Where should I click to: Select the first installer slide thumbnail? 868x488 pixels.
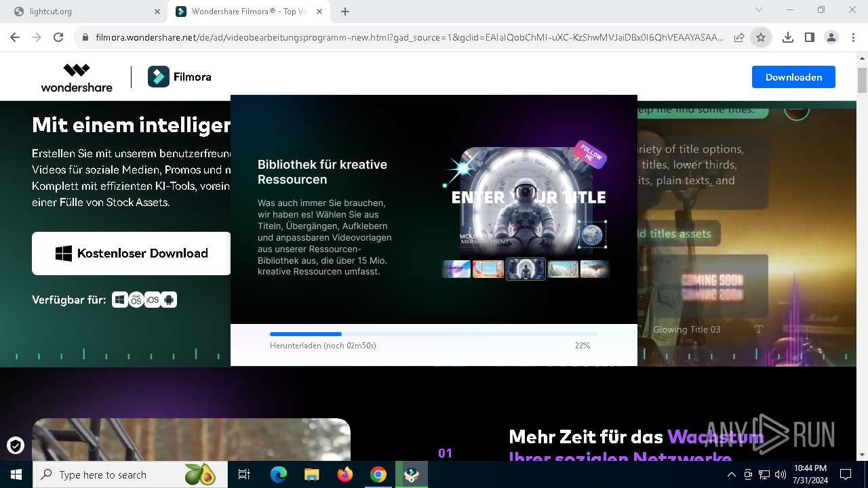coord(456,269)
